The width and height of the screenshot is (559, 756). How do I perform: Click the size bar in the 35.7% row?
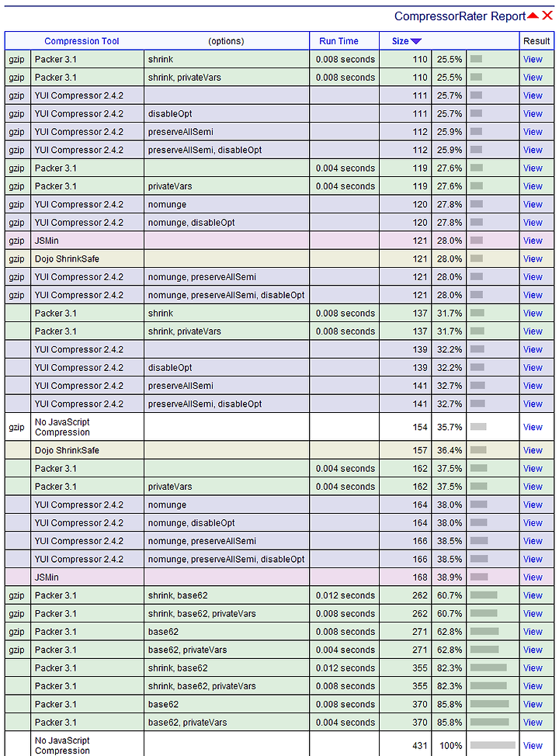478,427
